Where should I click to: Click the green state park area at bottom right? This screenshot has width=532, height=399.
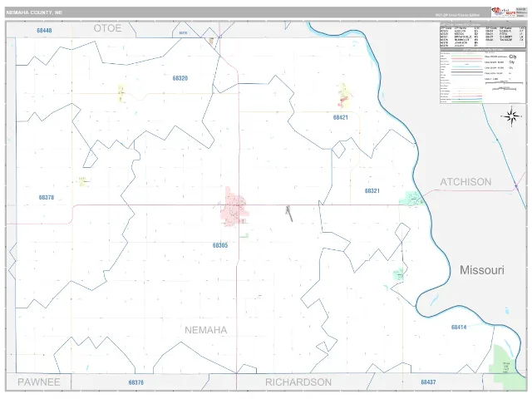click(x=506, y=367)
